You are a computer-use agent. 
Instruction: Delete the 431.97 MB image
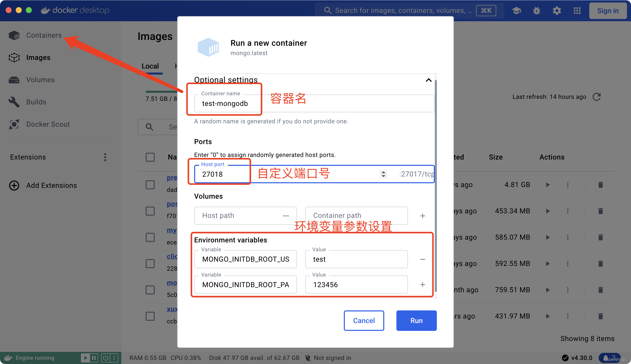(x=601, y=316)
